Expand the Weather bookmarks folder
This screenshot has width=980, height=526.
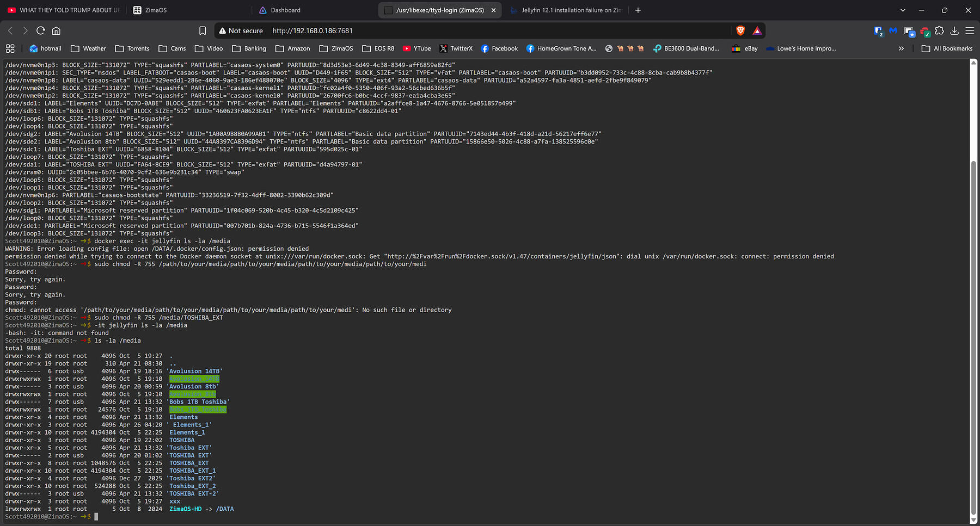pos(88,48)
